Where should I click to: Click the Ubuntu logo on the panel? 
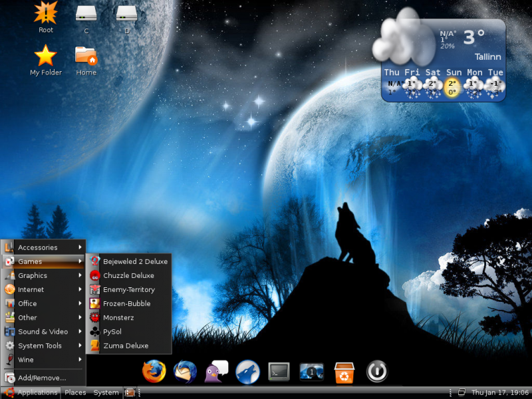[x=9, y=392]
